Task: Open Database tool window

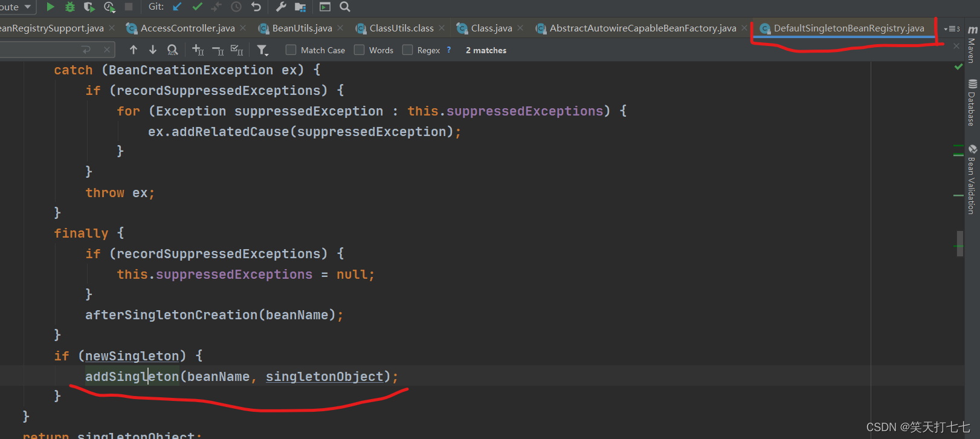Action: tap(972, 102)
